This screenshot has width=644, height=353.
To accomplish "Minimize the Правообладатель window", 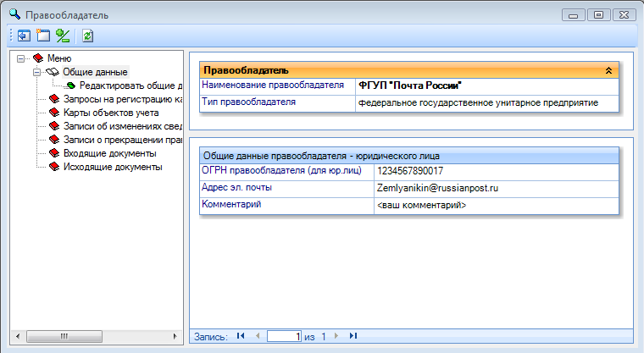I will click(574, 15).
